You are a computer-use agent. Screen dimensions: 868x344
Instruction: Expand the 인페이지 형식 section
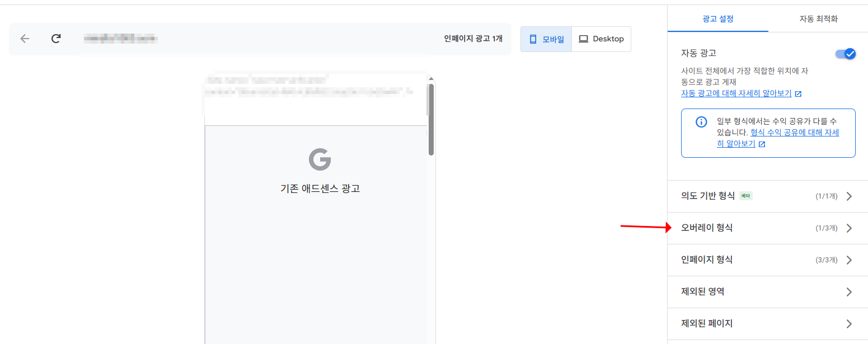(768, 260)
